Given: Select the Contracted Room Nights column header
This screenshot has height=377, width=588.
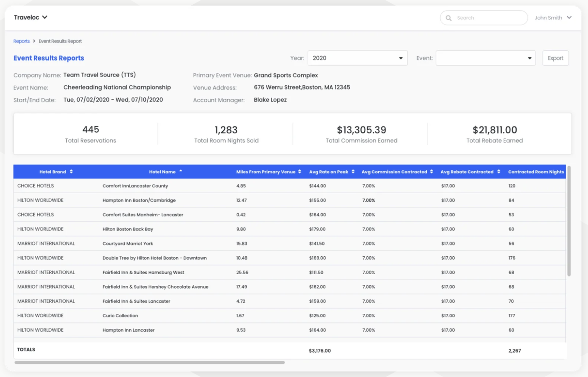Looking at the screenshot, I should click(536, 172).
